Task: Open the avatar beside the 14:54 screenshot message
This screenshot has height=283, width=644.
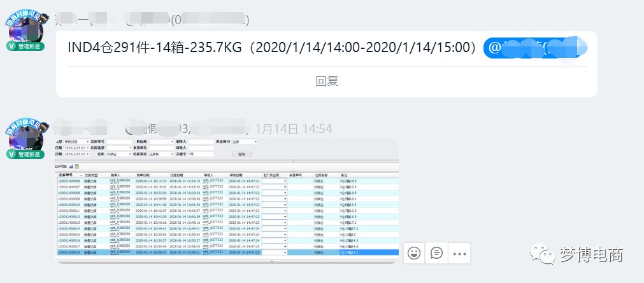Action: [x=27, y=137]
